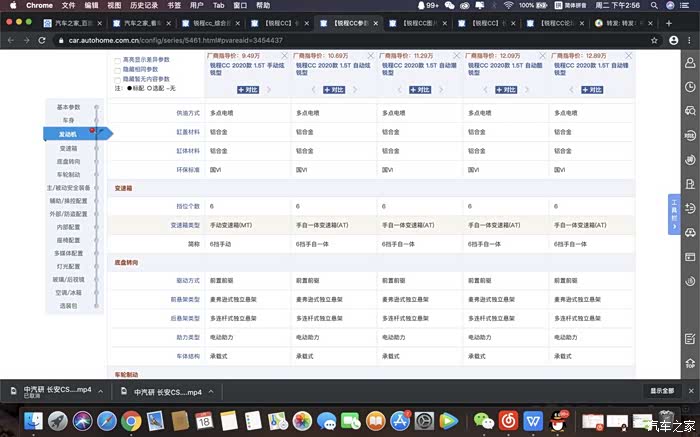Open WeChat in the dock
700x437 pixels.
pyautogui.click(x=483, y=421)
